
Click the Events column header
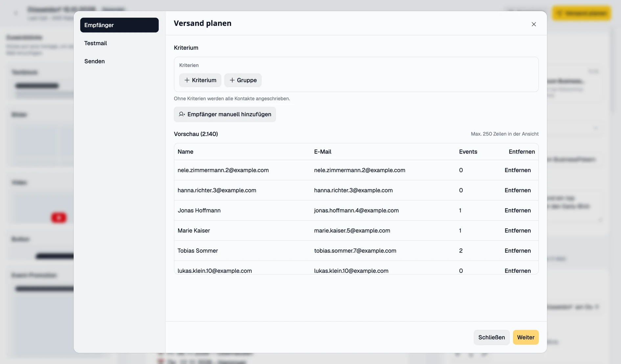point(468,152)
